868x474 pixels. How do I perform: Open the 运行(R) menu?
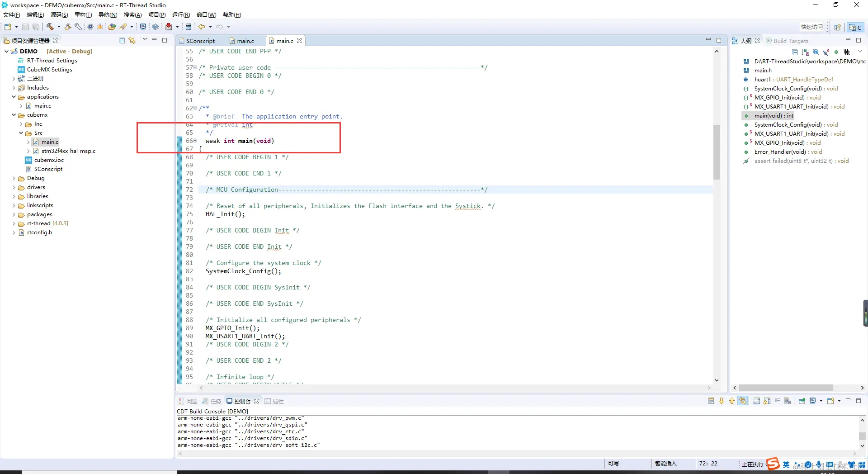(181, 15)
